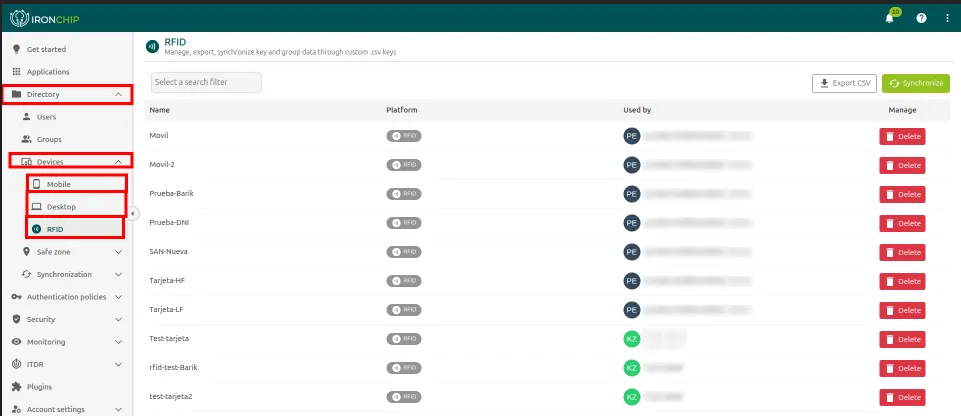The width and height of the screenshot is (961, 416).
Task: Delete the Test-tarjeta key
Action: pos(902,339)
